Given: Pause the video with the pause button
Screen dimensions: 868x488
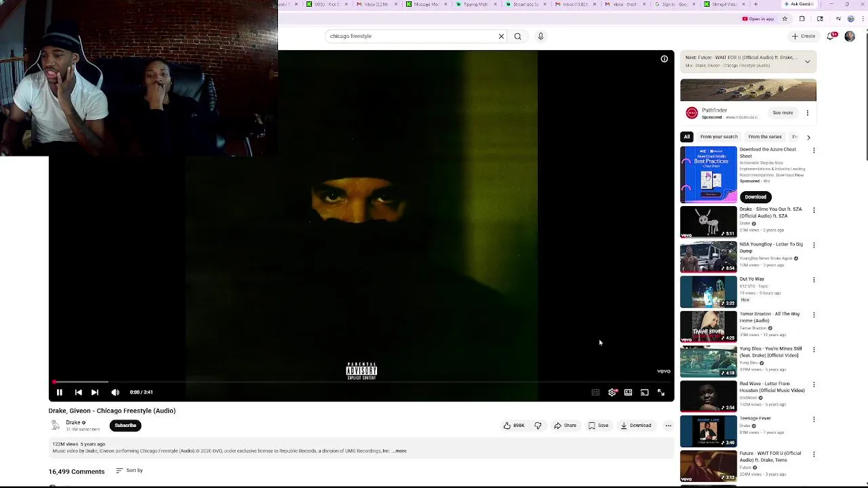Looking at the screenshot, I should pyautogui.click(x=60, y=392).
